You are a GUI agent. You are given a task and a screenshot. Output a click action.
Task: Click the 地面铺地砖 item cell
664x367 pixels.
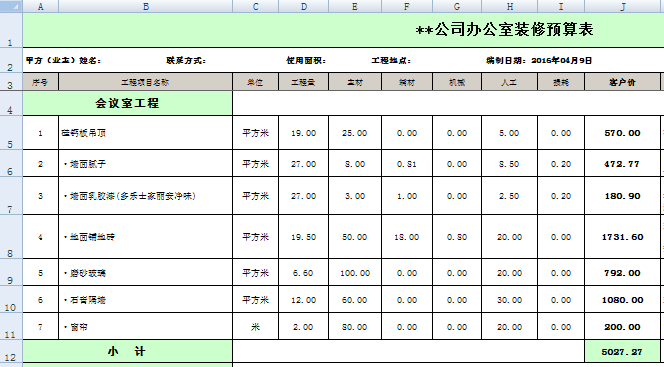(x=146, y=237)
